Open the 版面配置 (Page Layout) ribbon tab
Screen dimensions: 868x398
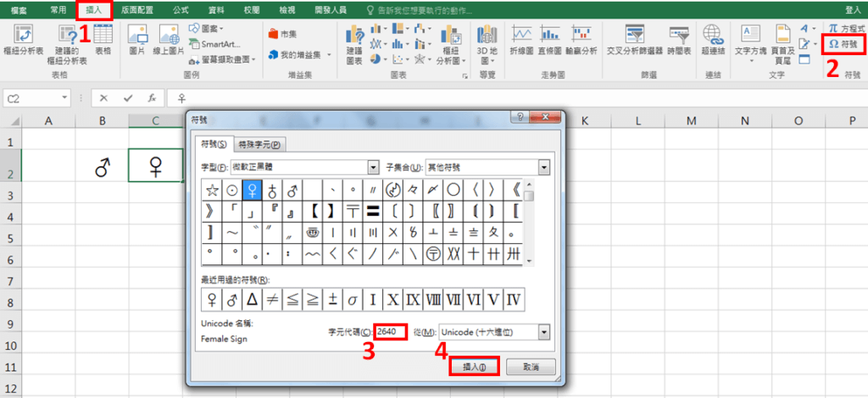137,9
